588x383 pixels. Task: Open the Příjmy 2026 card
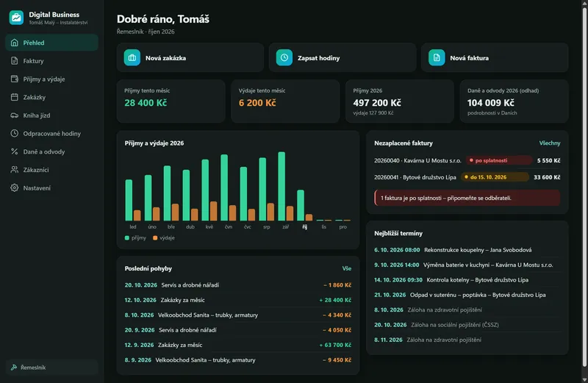pyautogui.click(x=400, y=101)
